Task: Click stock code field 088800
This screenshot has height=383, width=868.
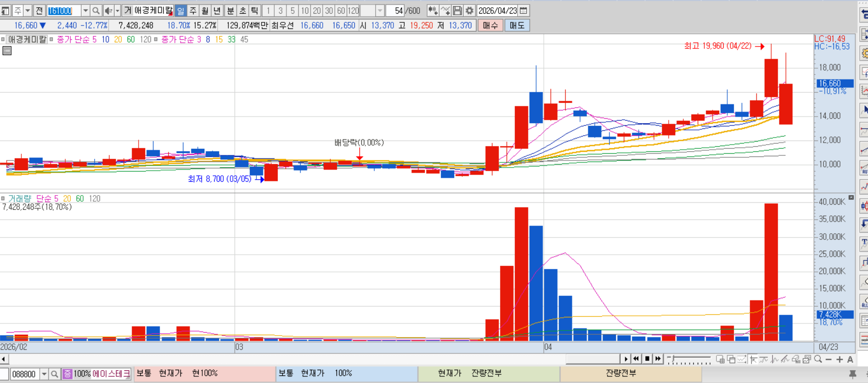Action: point(24,374)
